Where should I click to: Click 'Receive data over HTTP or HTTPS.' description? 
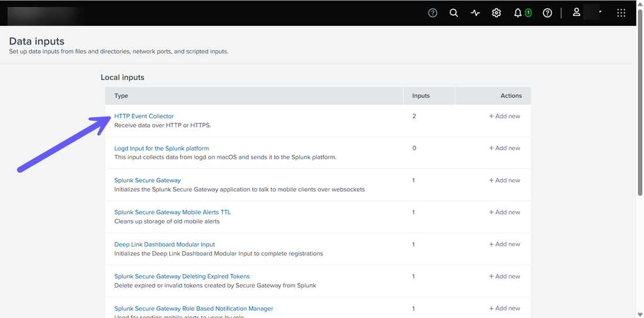coord(163,125)
